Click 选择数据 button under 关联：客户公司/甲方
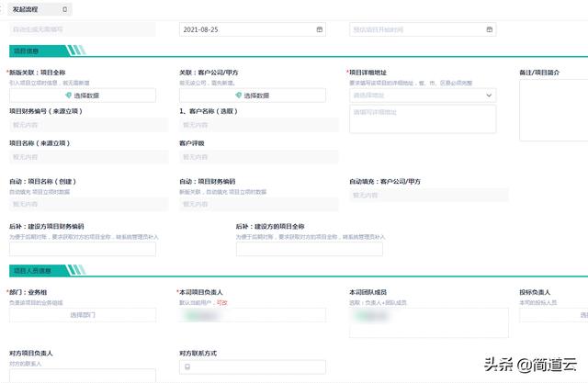 pos(253,96)
